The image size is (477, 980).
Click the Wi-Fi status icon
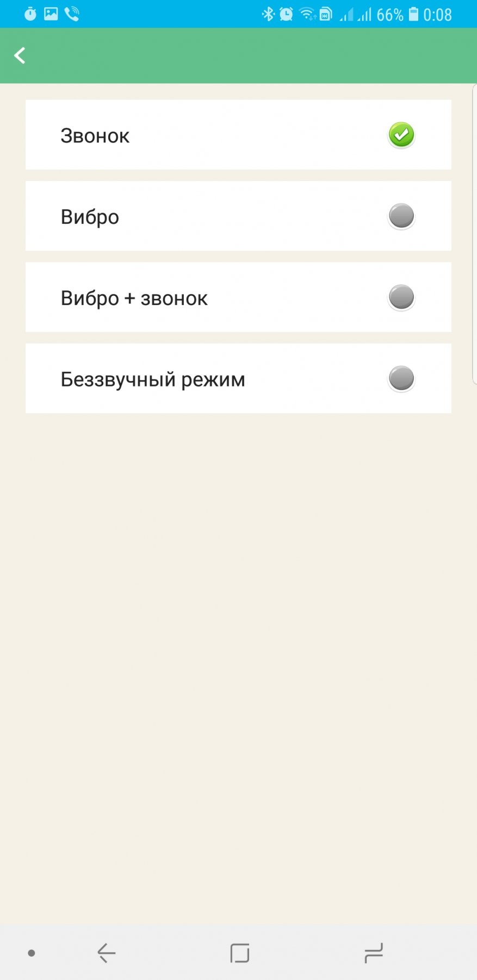pyautogui.click(x=307, y=14)
